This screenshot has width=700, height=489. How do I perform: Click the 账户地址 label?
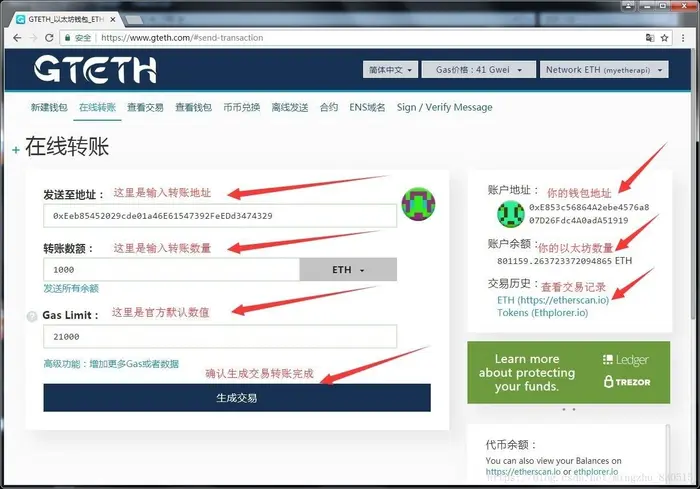tap(513, 190)
